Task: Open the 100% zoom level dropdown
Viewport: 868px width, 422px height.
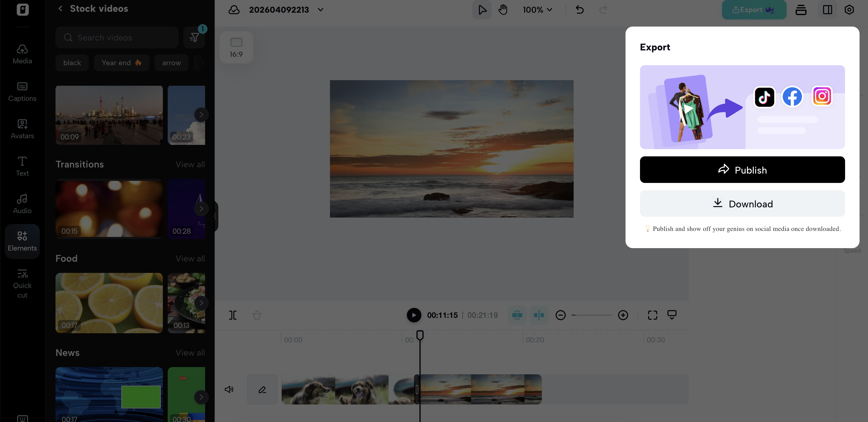Action: pos(537,10)
